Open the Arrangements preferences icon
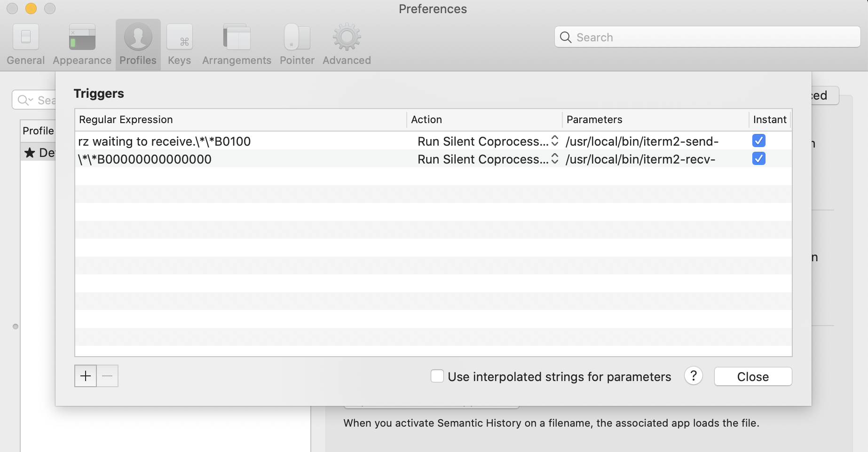Image resolution: width=868 pixels, height=452 pixels. click(237, 37)
